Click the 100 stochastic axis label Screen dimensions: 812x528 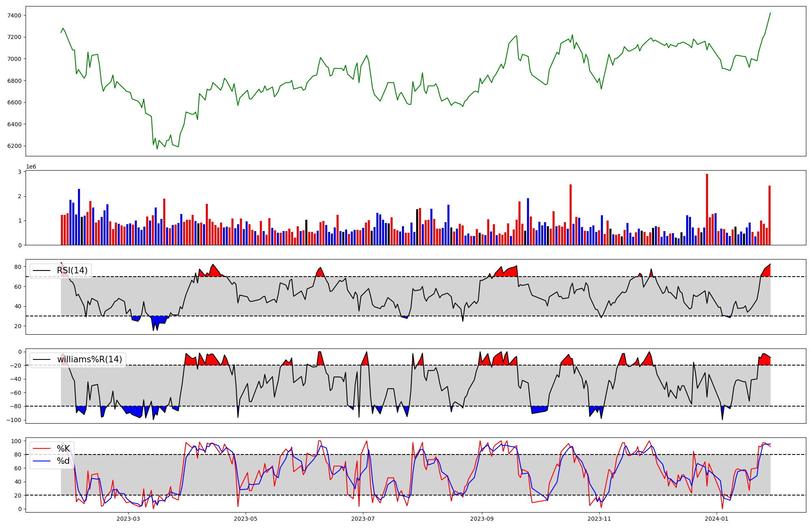tap(16, 441)
